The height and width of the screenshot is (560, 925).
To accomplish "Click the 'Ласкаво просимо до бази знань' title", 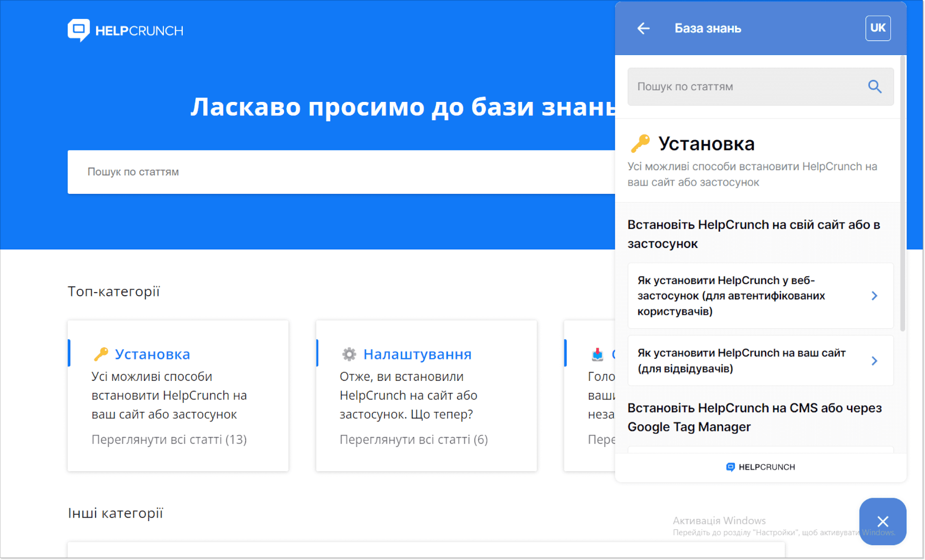I will click(403, 107).
